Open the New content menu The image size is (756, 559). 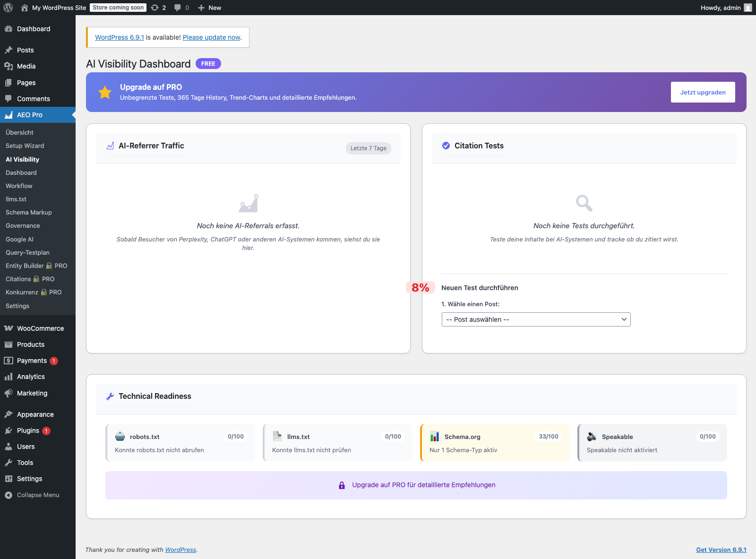coord(210,8)
